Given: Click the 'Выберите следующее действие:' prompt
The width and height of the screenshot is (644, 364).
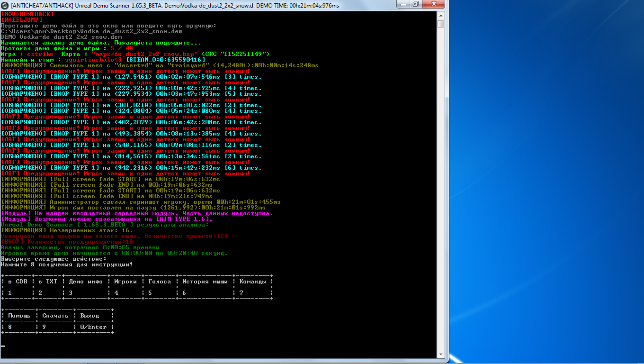Looking at the screenshot, I should (x=54, y=259).
